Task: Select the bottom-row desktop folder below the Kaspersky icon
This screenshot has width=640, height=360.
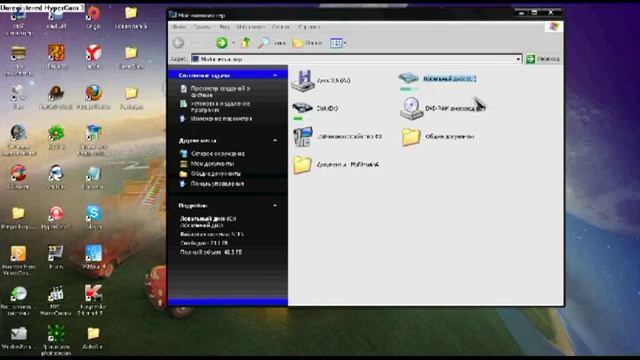Action: point(93,333)
